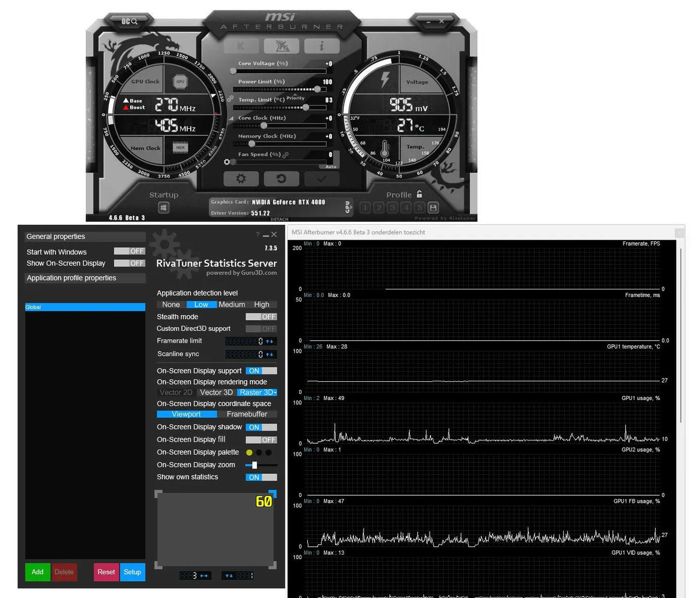This screenshot has height=598, width=700.
Task: Enable Start with Windows switch
Action: coord(130,251)
